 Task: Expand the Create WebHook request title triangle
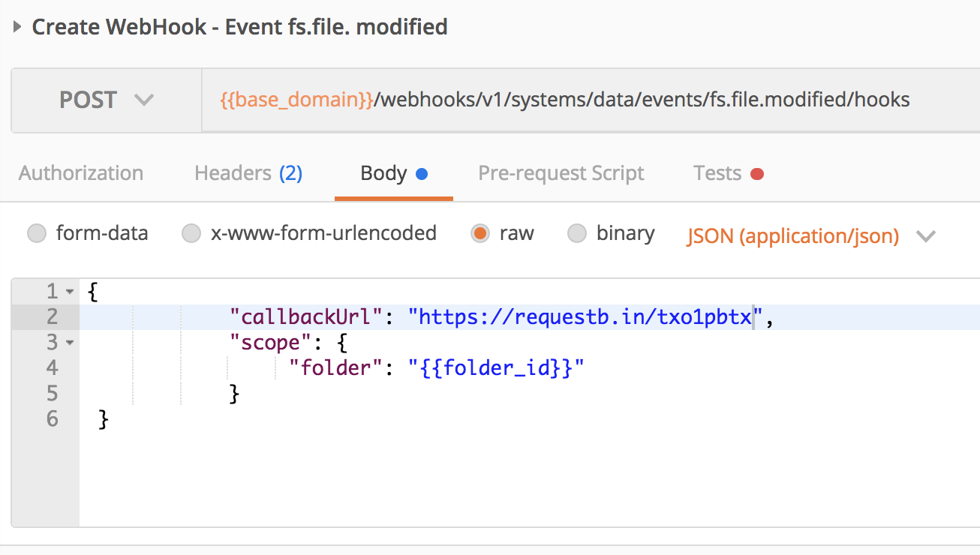18,28
